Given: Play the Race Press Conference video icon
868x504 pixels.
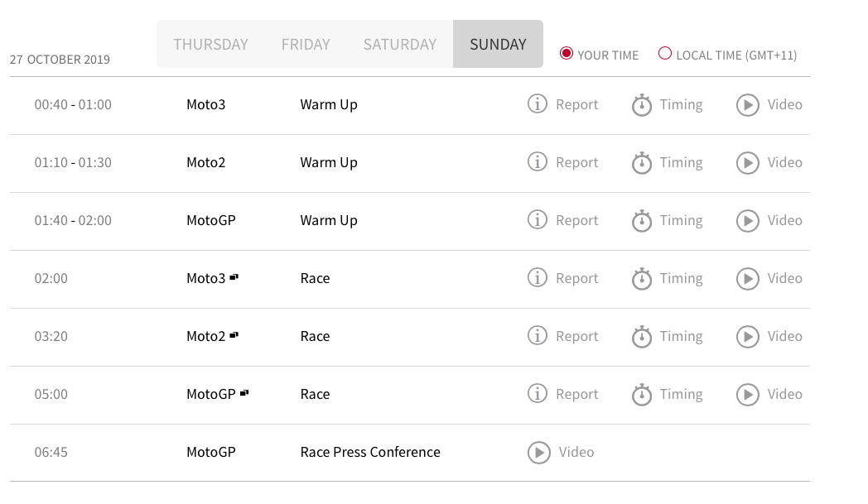Looking at the screenshot, I should [538, 453].
